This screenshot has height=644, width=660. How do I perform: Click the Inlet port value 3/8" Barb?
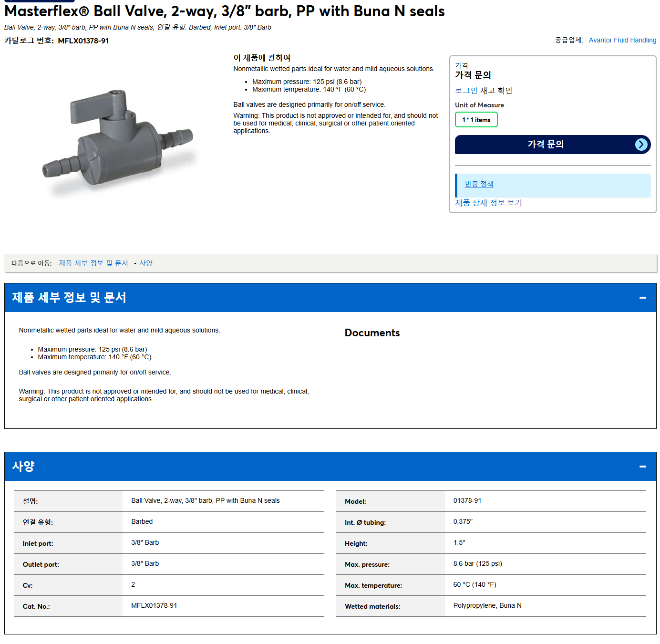(145, 542)
